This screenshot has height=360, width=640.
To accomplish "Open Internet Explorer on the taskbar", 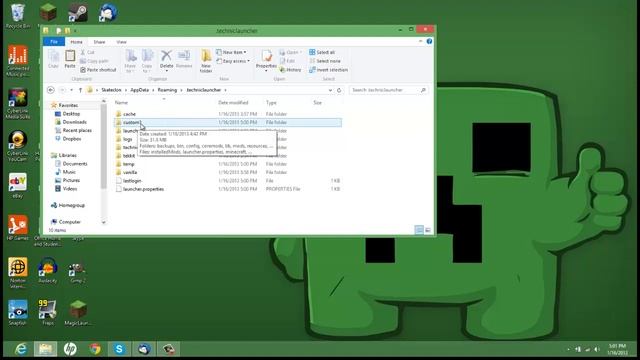I will click(20, 349).
